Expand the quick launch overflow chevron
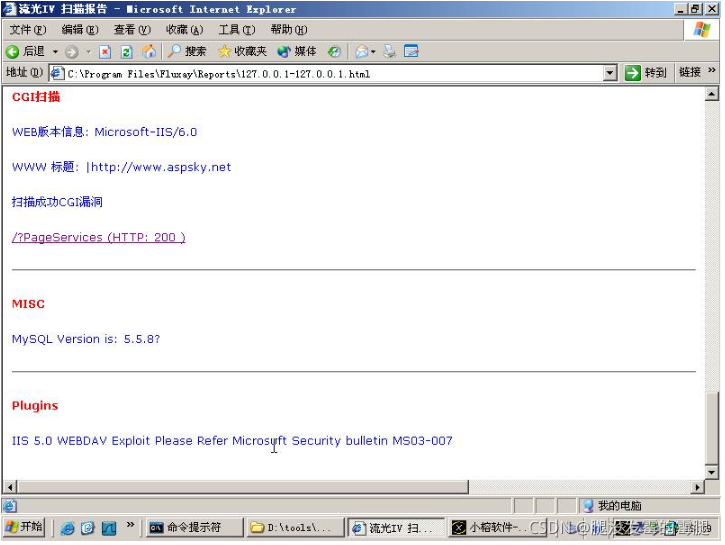The width and height of the screenshot is (725, 545). point(130,525)
